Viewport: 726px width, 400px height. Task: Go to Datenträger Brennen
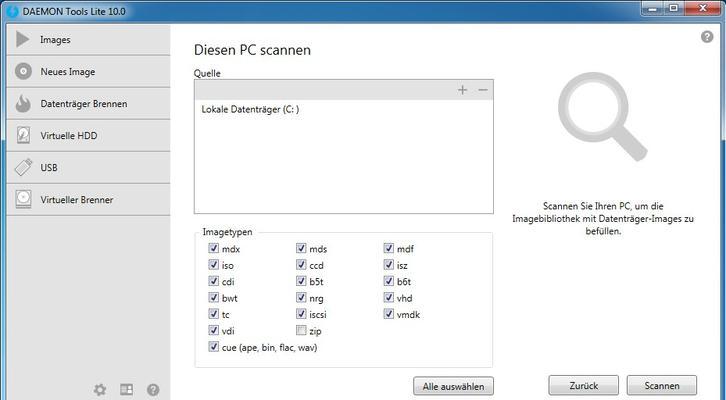tap(88, 104)
